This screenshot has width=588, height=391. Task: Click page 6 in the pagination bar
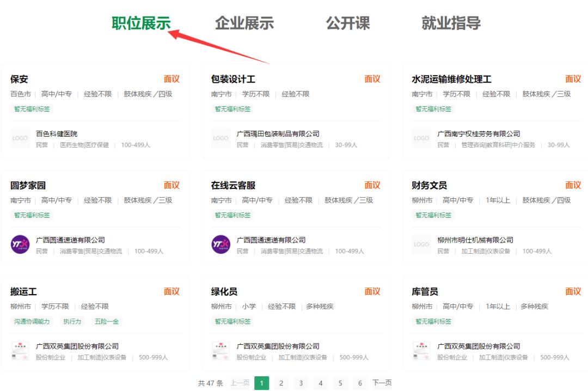[360, 383]
